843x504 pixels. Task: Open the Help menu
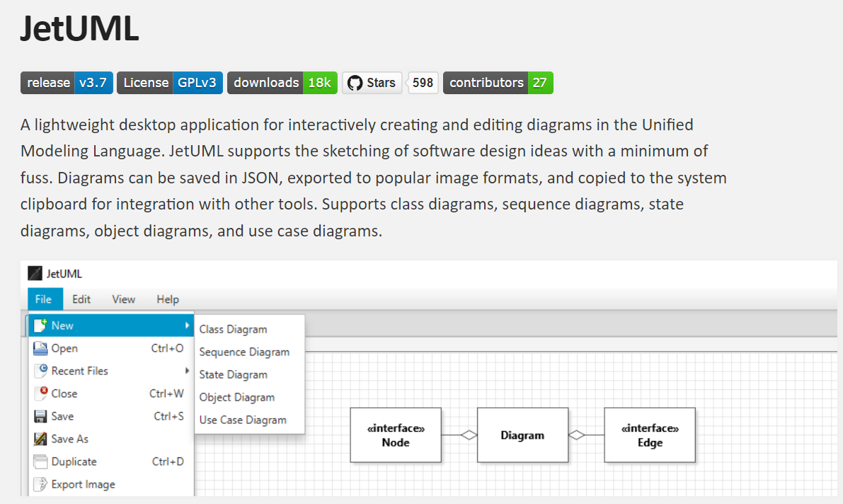click(x=168, y=299)
